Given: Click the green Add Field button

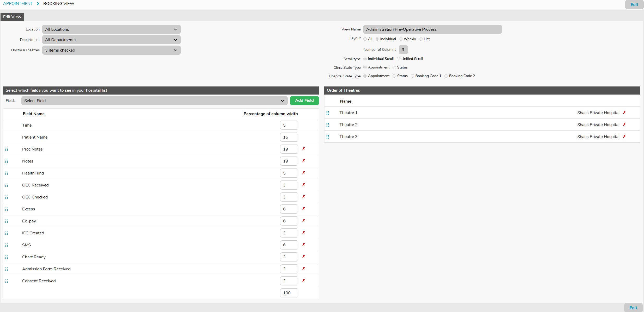Looking at the screenshot, I should point(304,101).
